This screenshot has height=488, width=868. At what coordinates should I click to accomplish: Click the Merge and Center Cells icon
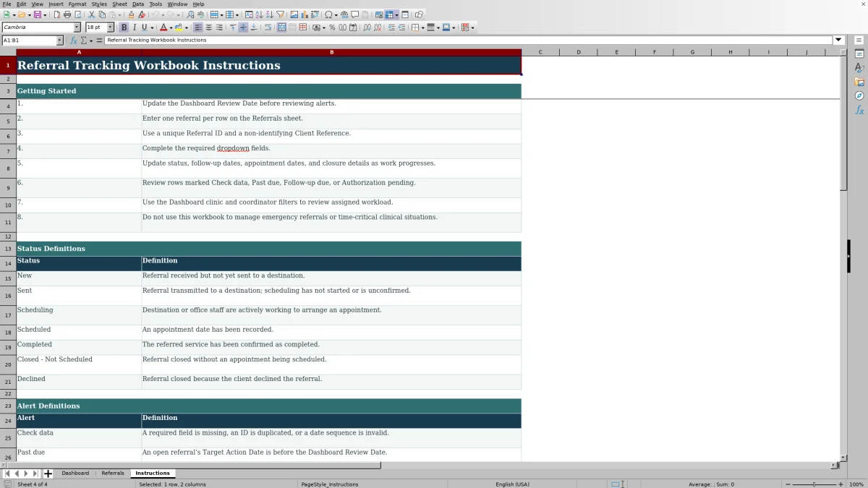pyautogui.click(x=282, y=27)
